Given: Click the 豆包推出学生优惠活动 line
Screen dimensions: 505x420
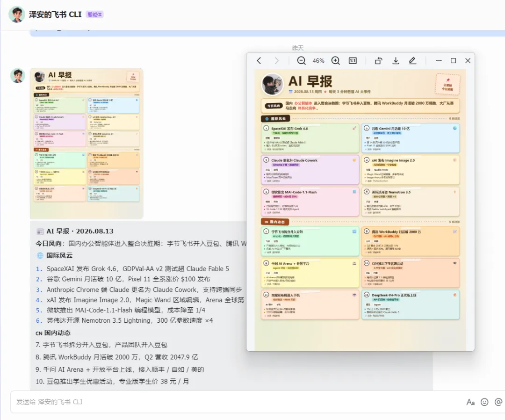Looking at the screenshot, I should pyautogui.click(x=112, y=381).
